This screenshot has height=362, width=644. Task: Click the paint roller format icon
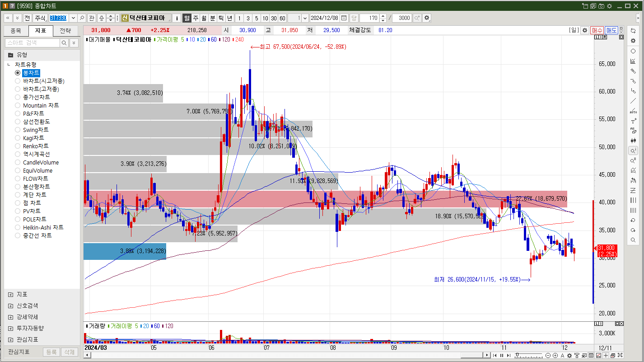577,355
